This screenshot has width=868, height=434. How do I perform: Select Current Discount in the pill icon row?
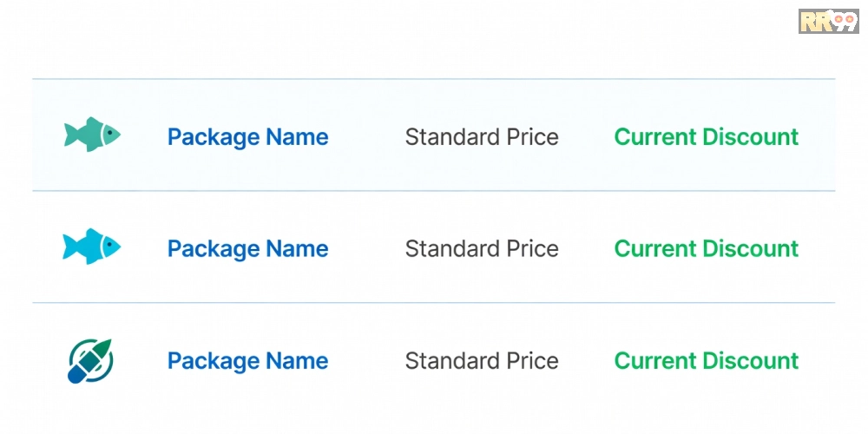pyautogui.click(x=707, y=361)
